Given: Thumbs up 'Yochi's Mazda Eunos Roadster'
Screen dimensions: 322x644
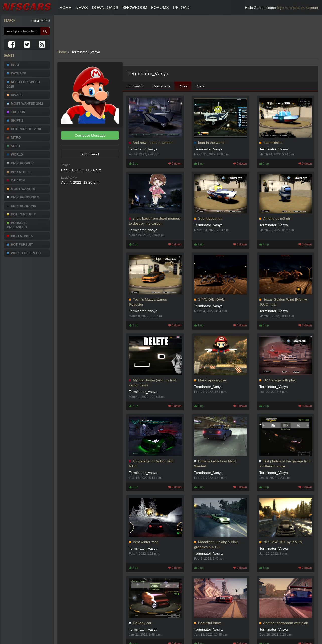Looking at the screenshot, I should click(x=134, y=325).
